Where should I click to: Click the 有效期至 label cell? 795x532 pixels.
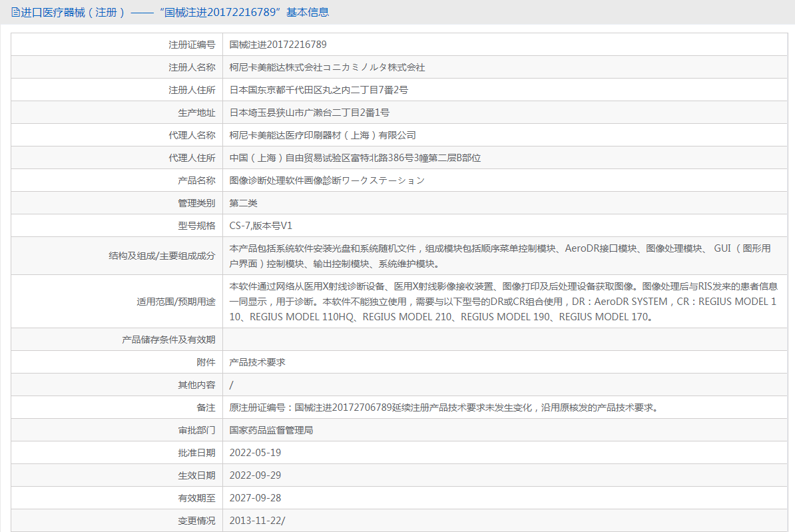click(x=117, y=498)
